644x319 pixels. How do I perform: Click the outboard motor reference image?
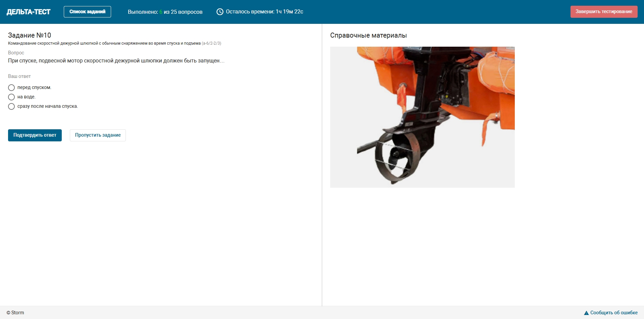click(x=422, y=117)
